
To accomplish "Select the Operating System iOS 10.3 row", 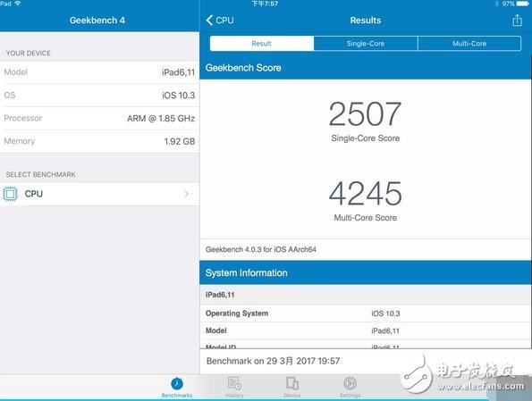I will coord(366,313).
